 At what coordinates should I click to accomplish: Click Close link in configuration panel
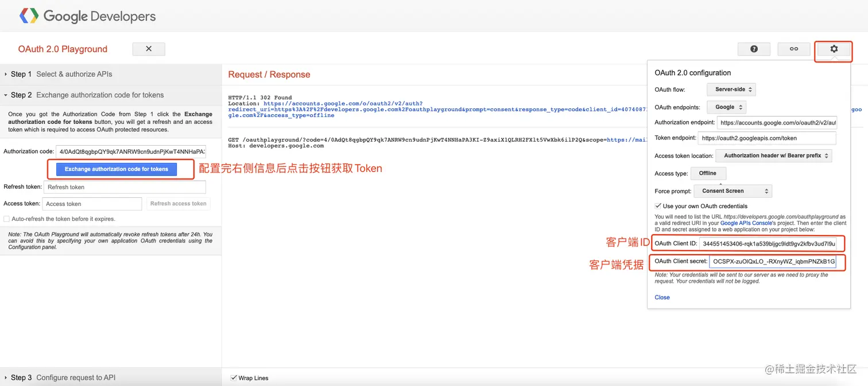click(662, 297)
